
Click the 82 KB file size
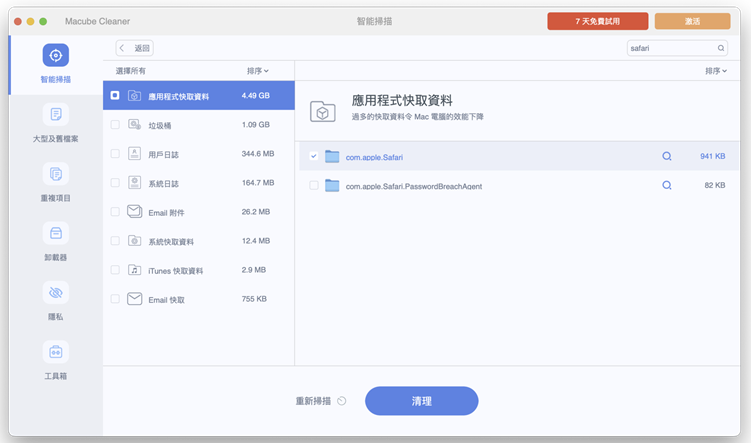[x=715, y=185]
